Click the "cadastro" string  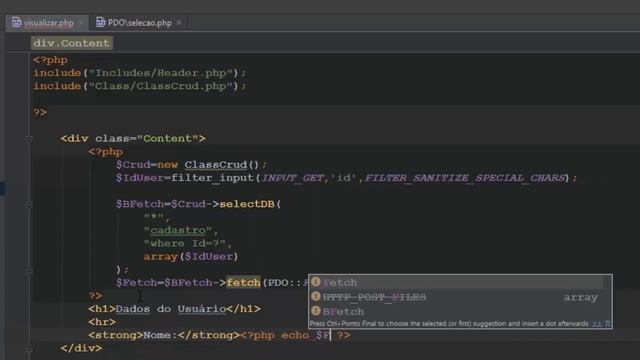pos(178,230)
